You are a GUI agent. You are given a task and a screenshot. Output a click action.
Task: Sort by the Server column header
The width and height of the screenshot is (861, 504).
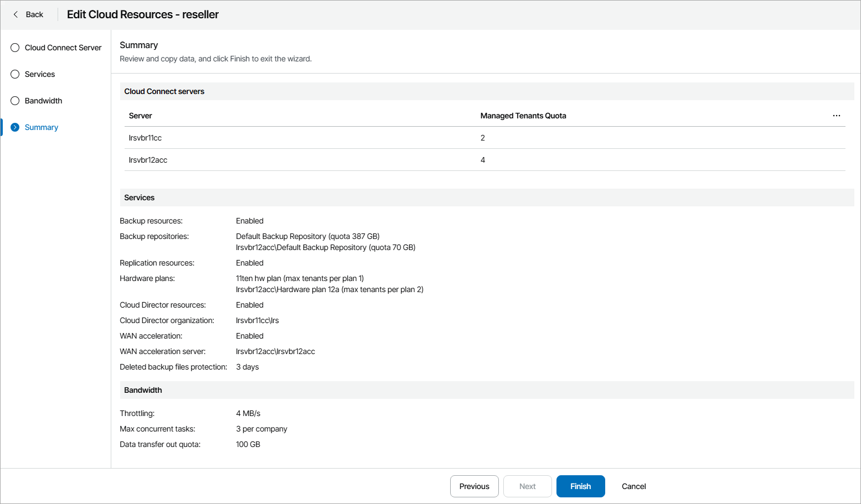(x=141, y=116)
